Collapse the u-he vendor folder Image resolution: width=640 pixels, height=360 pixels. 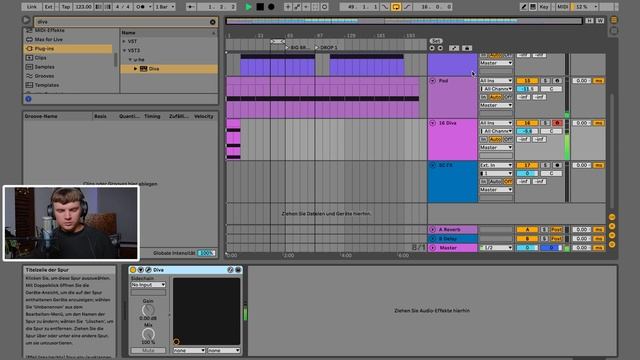pyautogui.click(x=130, y=60)
